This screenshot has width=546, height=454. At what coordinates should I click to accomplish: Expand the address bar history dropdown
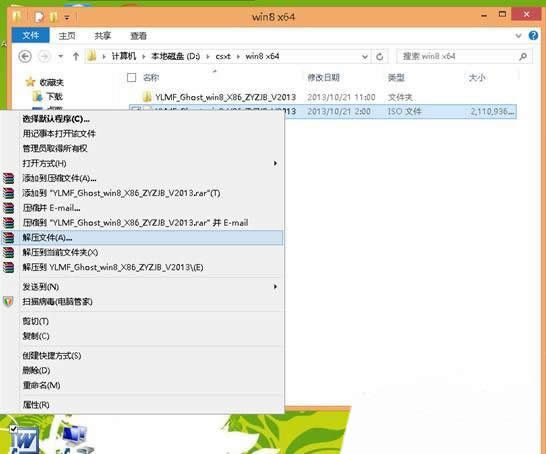[x=365, y=56]
